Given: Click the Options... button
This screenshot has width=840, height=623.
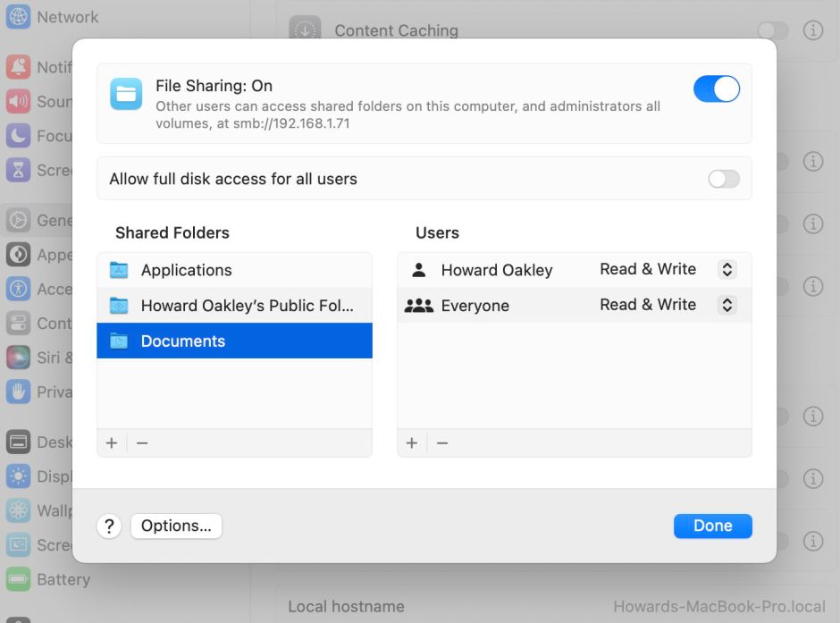Looking at the screenshot, I should point(176,526).
